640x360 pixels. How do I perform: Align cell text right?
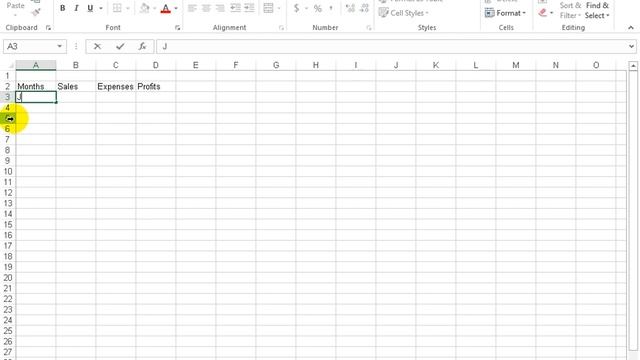[220, 8]
